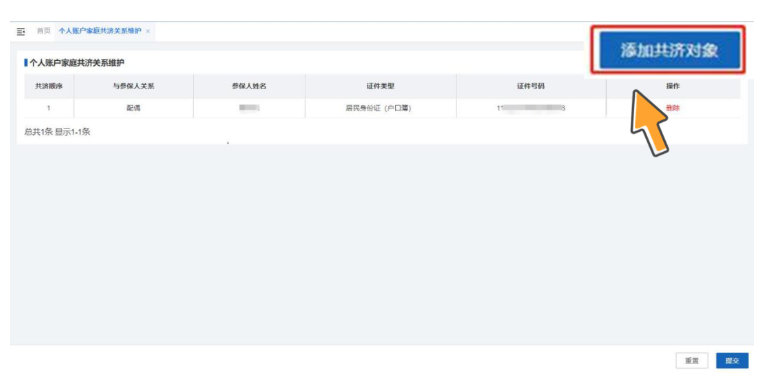Image resolution: width=759 pixels, height=380 pixels.
Task: Switch to the 首页 tab
Action: point(44,31)
